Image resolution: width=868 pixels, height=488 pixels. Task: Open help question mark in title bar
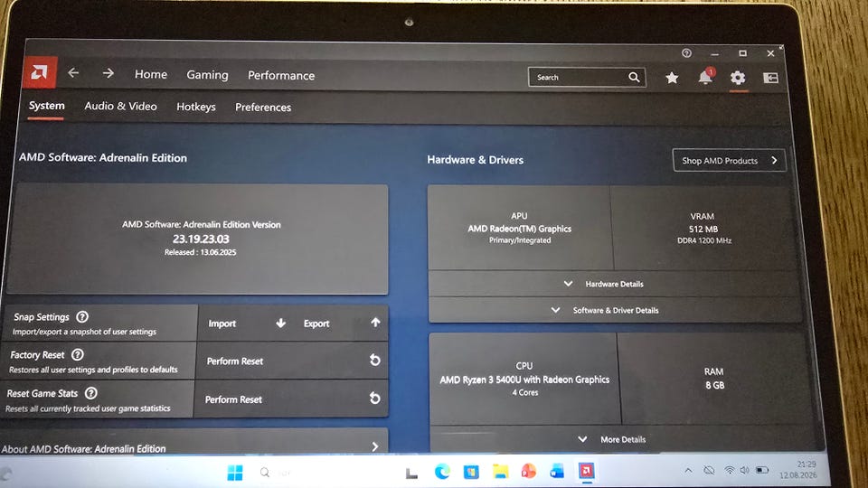pyautogui.click(x=686, y=53)
